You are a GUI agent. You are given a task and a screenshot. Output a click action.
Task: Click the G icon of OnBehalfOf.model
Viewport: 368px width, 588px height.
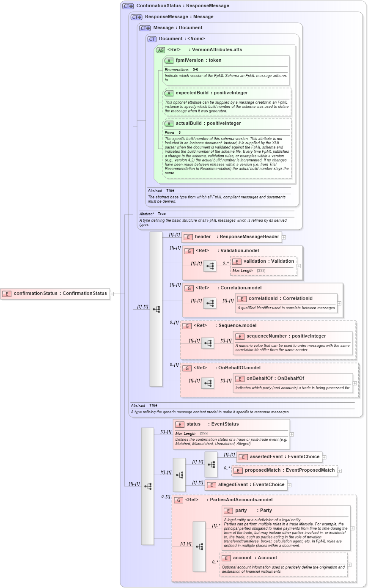tap(187, 368)
